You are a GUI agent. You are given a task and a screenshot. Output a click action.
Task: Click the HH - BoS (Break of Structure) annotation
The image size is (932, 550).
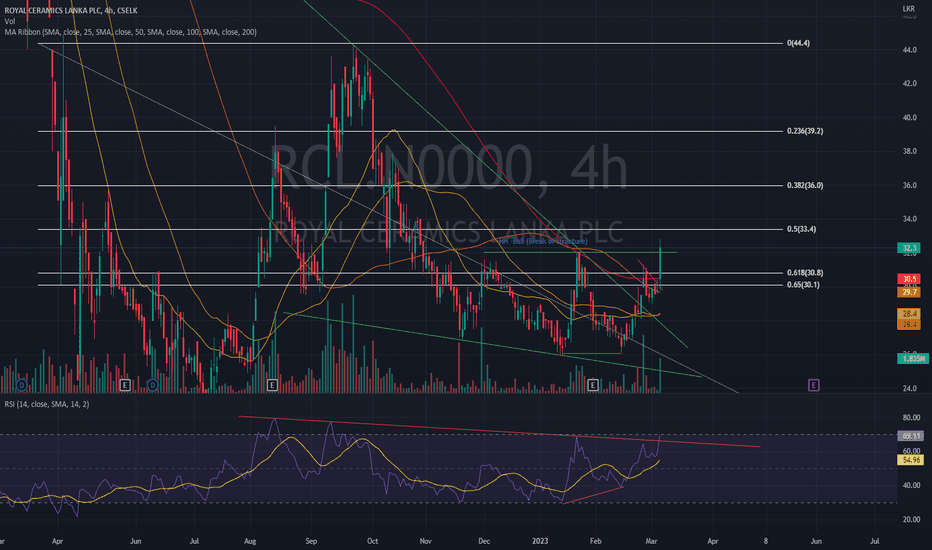tap(543, 241)
